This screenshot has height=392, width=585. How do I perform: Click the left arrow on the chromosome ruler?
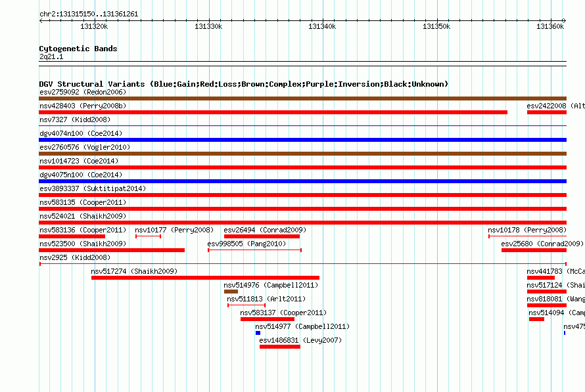41,20
